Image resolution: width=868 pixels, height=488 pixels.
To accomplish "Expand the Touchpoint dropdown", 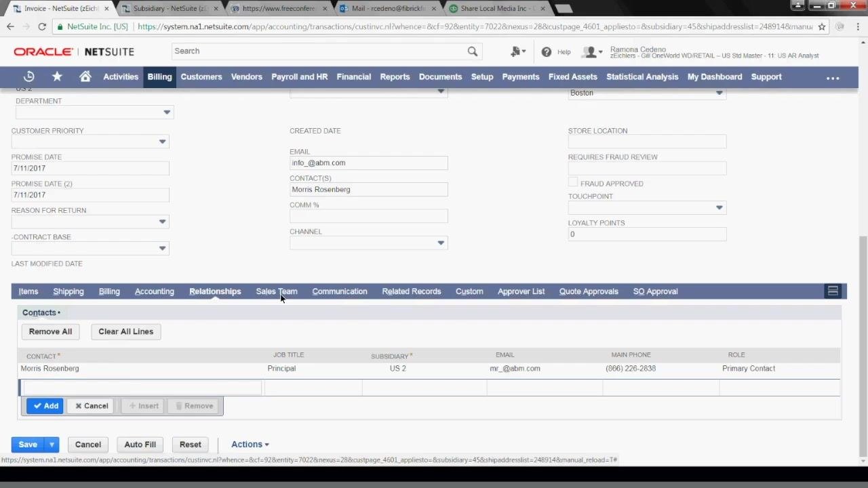I will (x=719, y=207).
